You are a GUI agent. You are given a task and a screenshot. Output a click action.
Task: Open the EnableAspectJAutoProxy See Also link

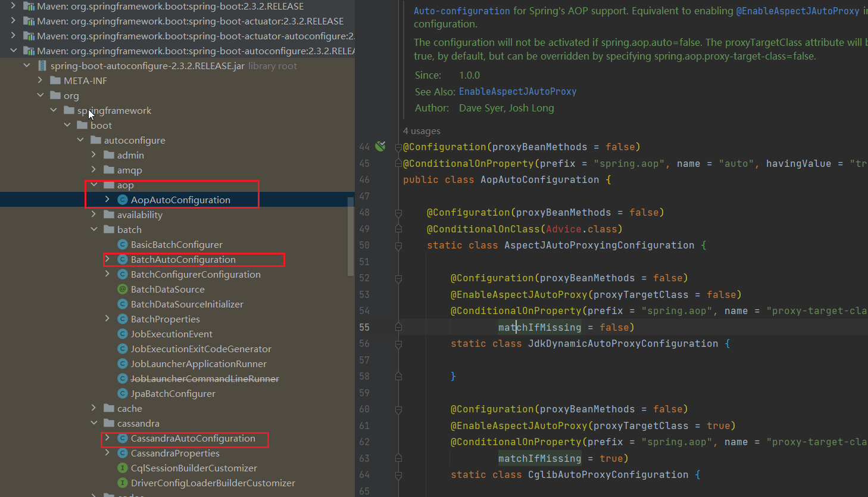point(517,91)
